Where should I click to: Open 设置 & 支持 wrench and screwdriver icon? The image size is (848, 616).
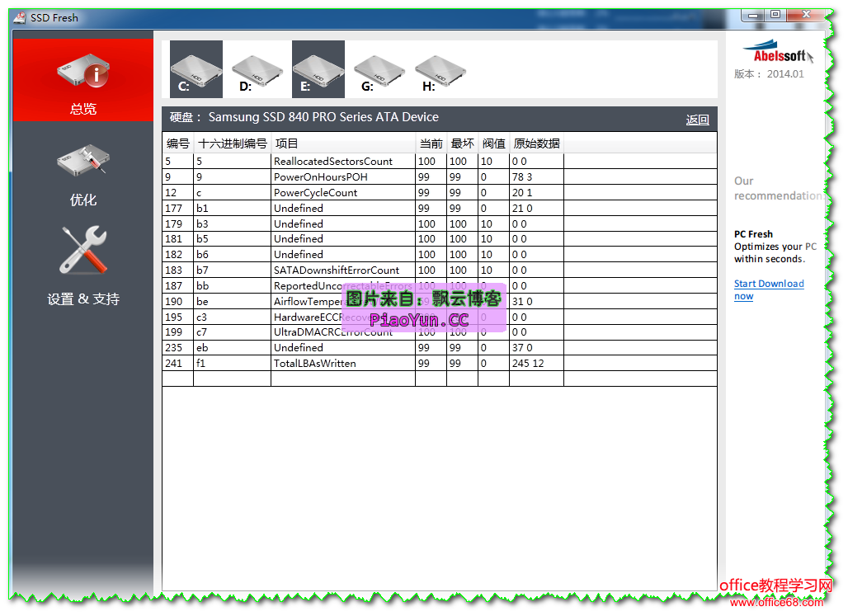tap(83, 250)
